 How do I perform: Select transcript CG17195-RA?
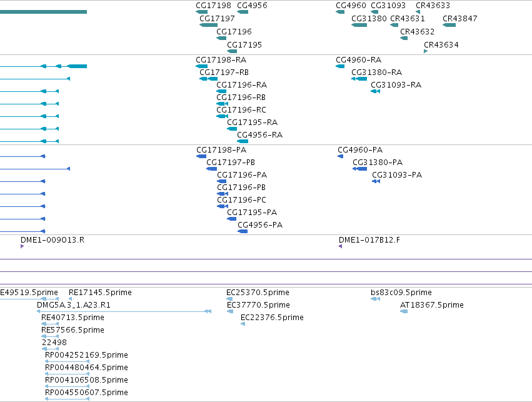[x=232, y=129]
